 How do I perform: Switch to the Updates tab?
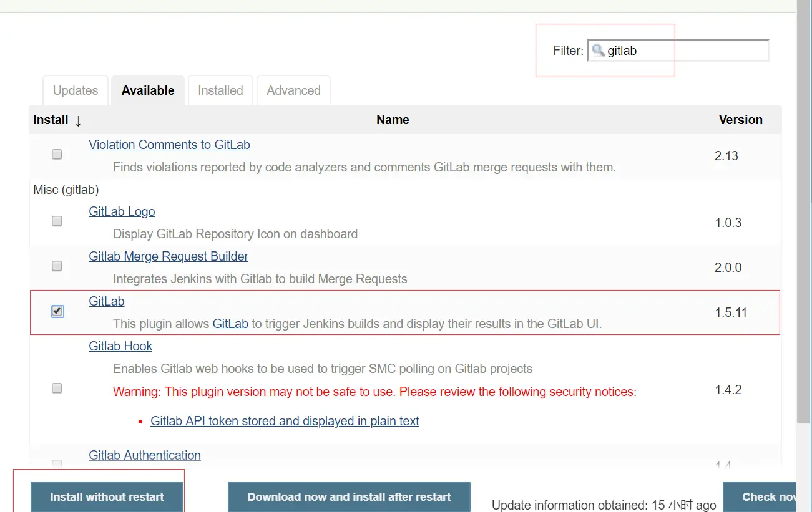click(76, 90)
